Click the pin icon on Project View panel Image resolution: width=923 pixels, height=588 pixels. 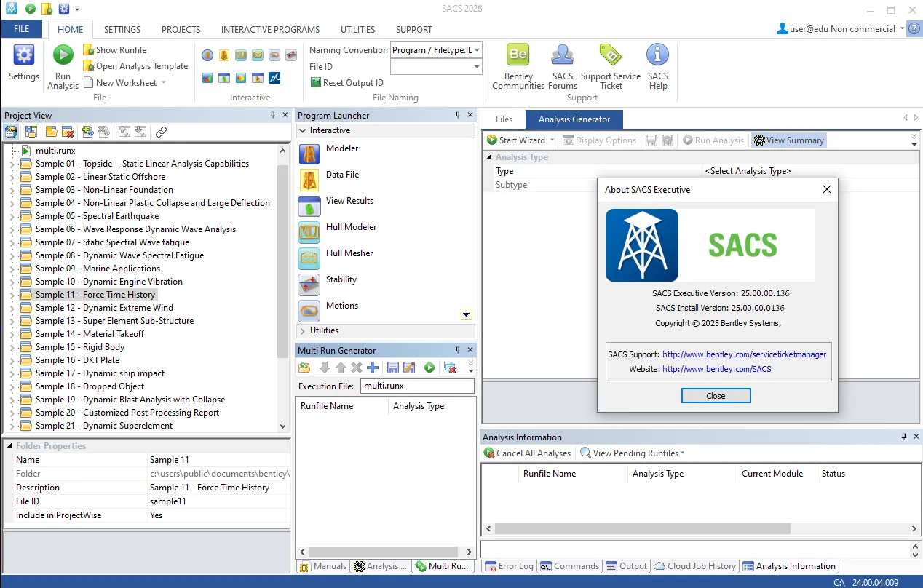point(273,115)
